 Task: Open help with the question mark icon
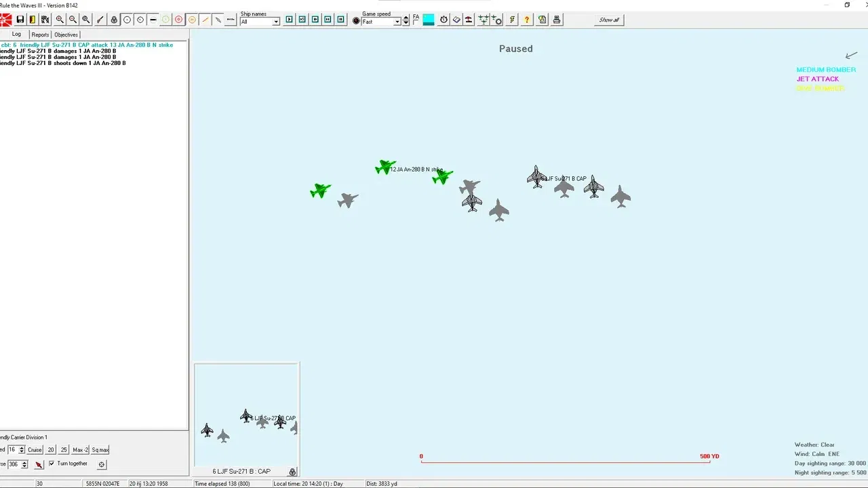(527, 20)
